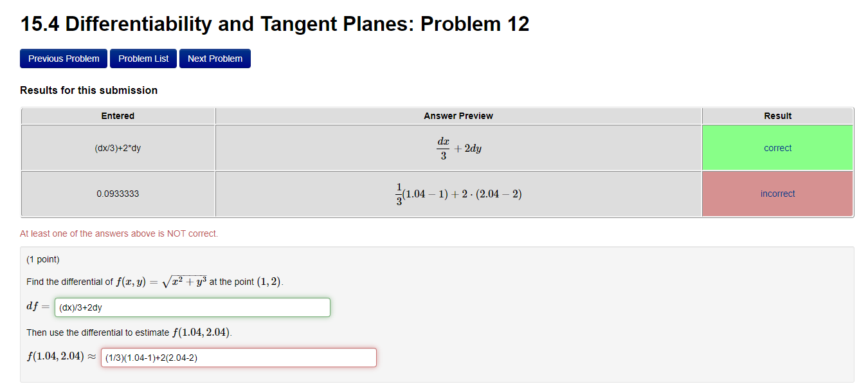The image size is (868, 391).
Task: Select the entered value 0.0933333
Action: (x=118, y=193)
